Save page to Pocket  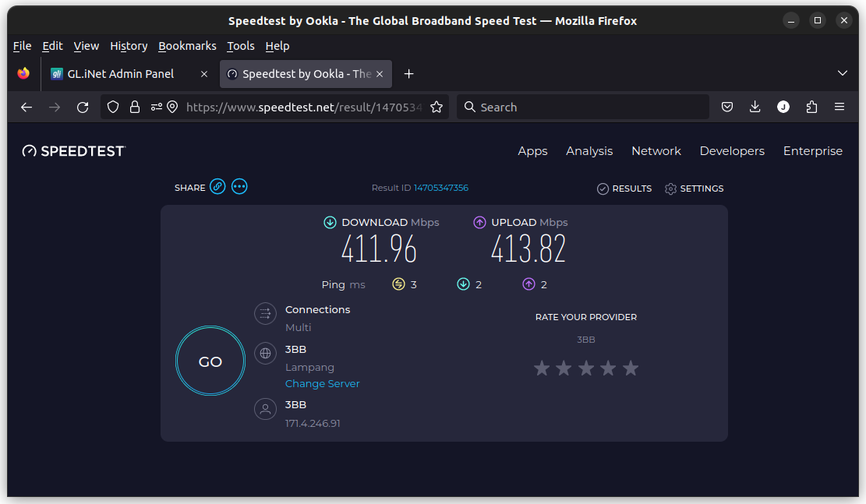pos(727,107)
